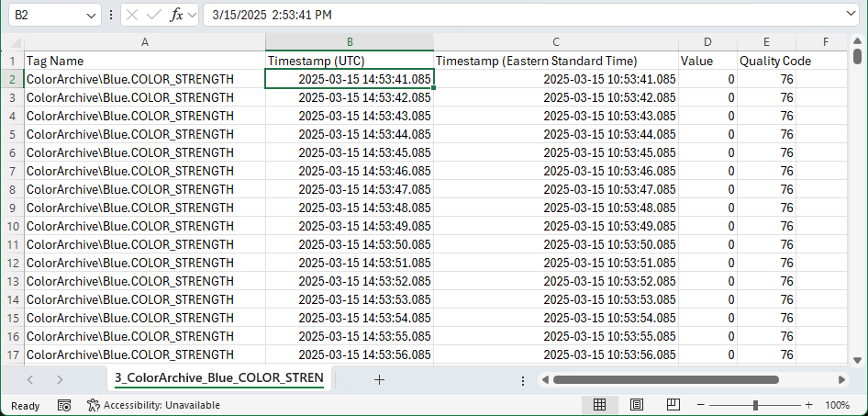Screen dimensions: 868x416
Task: Zoom in with the plus button
Action: click(808, 406)
